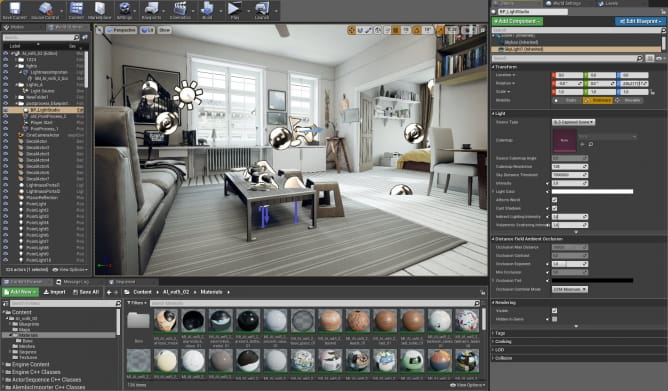Toggle world/local coordinate system icon
This screenshot has height=391, width=668.
pos(378,30)
